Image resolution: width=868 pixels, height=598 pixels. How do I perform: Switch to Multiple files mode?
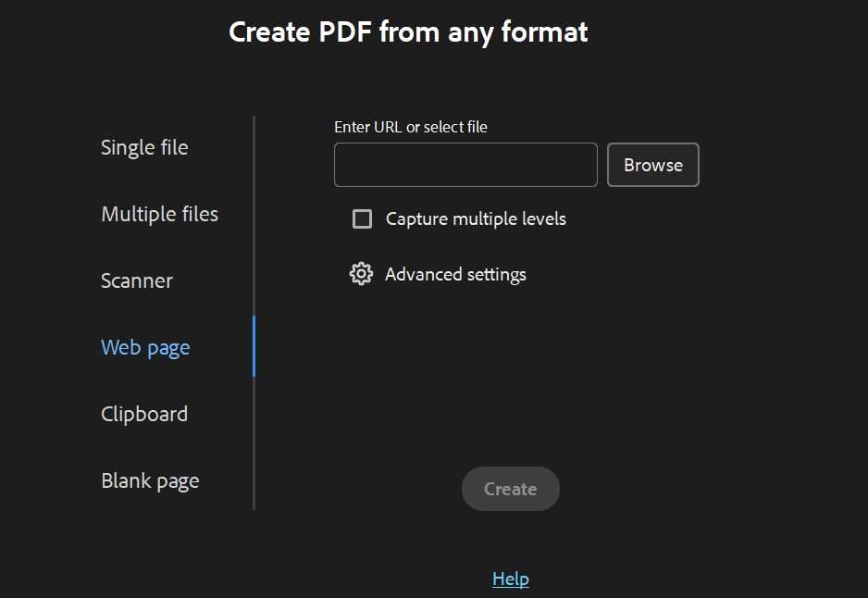point(160,214)
